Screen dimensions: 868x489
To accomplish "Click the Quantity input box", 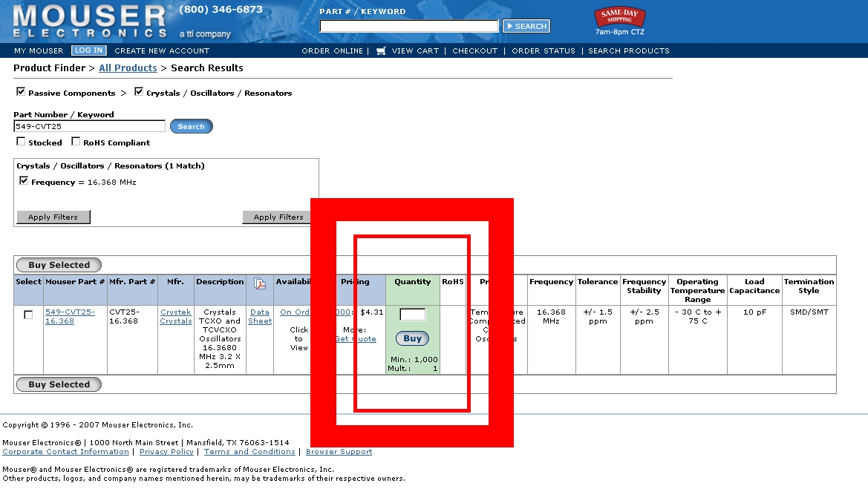I will tap(412, 315).
